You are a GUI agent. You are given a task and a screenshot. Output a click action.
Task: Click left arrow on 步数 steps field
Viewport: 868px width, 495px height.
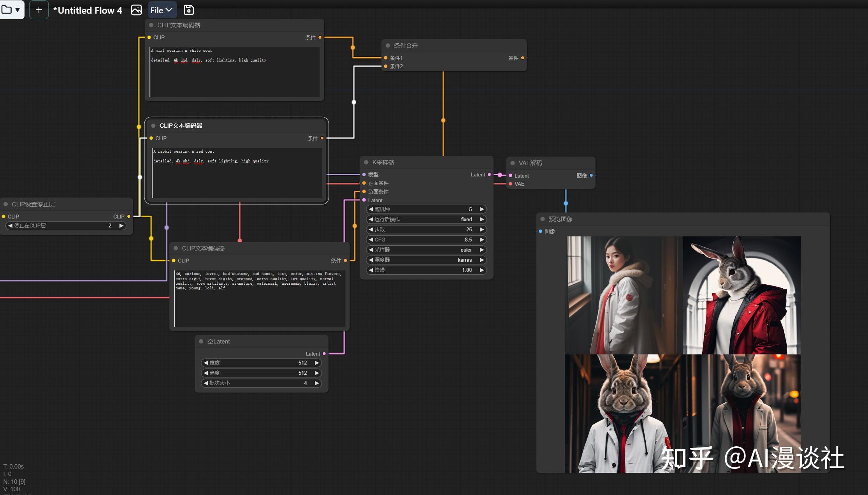point(371,229)
